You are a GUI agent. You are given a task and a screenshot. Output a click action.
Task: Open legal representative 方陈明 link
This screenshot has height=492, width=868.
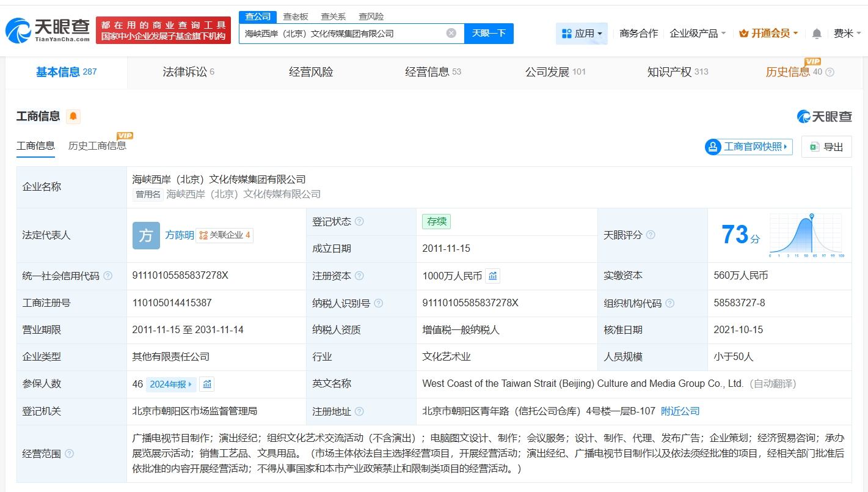coord(179,235)
